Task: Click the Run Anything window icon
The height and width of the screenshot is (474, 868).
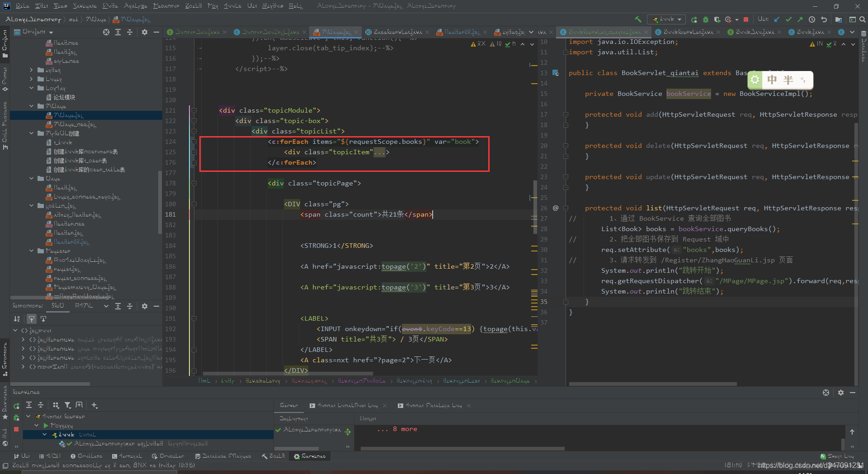Action: [x=852, y=19]
